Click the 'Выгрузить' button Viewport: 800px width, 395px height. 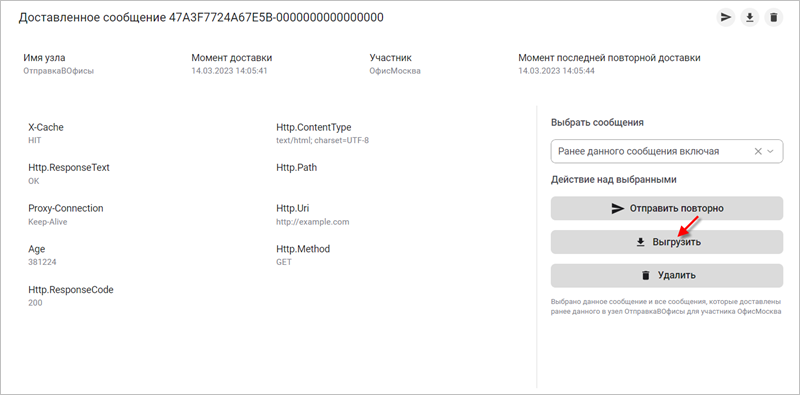[x=667, y=242]
